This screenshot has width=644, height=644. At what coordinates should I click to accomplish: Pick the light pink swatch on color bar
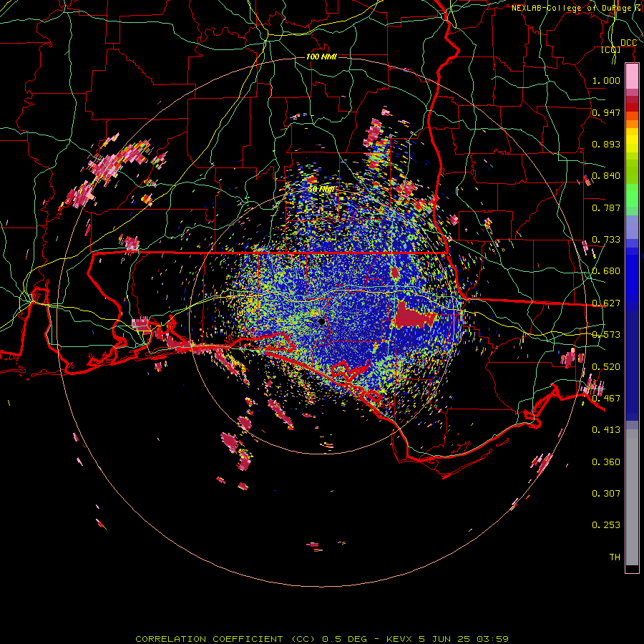632,76
